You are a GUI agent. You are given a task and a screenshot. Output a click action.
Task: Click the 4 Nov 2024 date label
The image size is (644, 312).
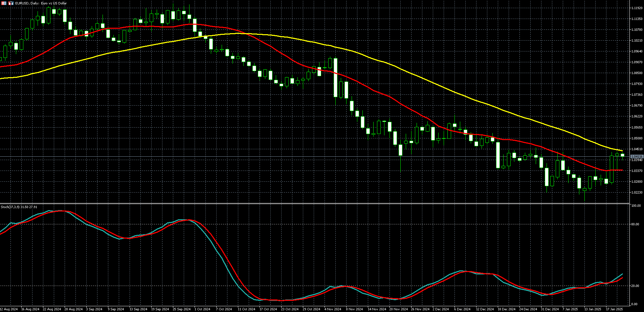pyautogui.click(x=333, y=309)
